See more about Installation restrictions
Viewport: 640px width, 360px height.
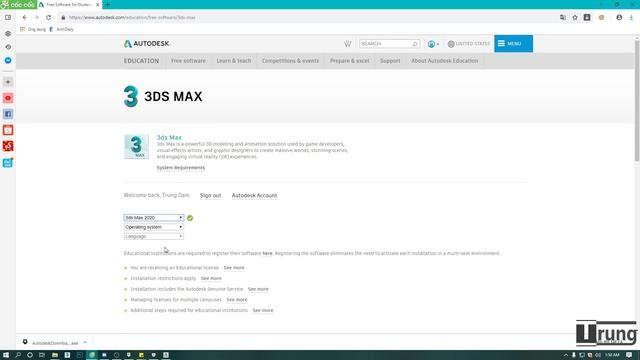pos(211,278)
